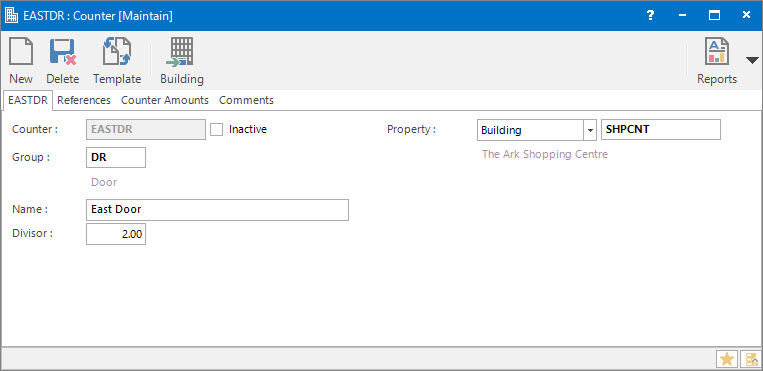Open the Counter Amounts tab

pyautogui.click(x=165, y=100)
